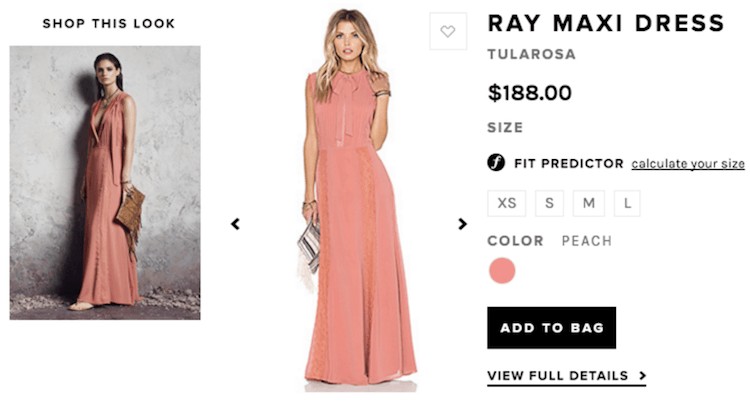
Task: Add dress to wishlist with heart icon
Action: click(x=447, y=32)
